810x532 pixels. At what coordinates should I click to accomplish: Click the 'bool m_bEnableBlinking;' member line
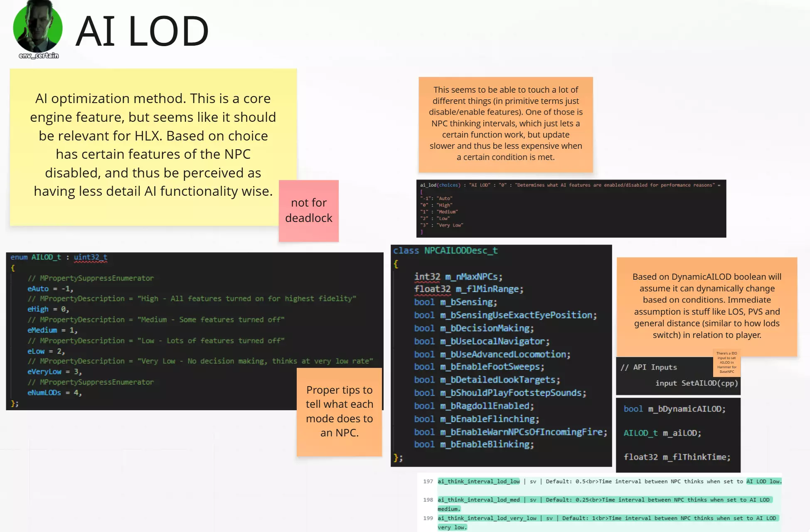pyautogui.click(x=474, y=444)
